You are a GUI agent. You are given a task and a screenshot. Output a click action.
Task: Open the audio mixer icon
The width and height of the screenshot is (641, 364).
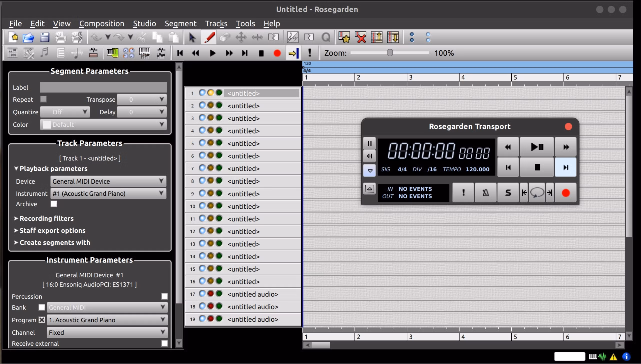tap(161, 53)
